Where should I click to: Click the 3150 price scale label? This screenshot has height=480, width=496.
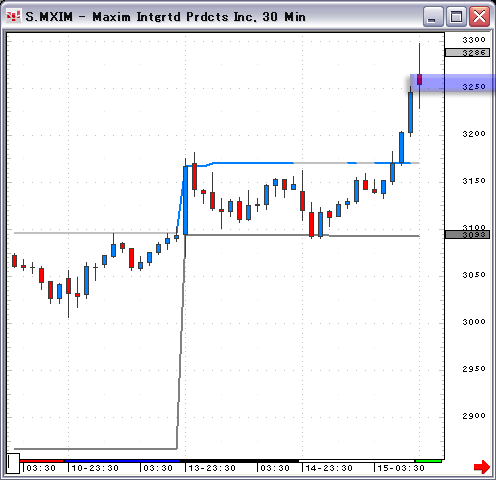(x=474, y=181)
